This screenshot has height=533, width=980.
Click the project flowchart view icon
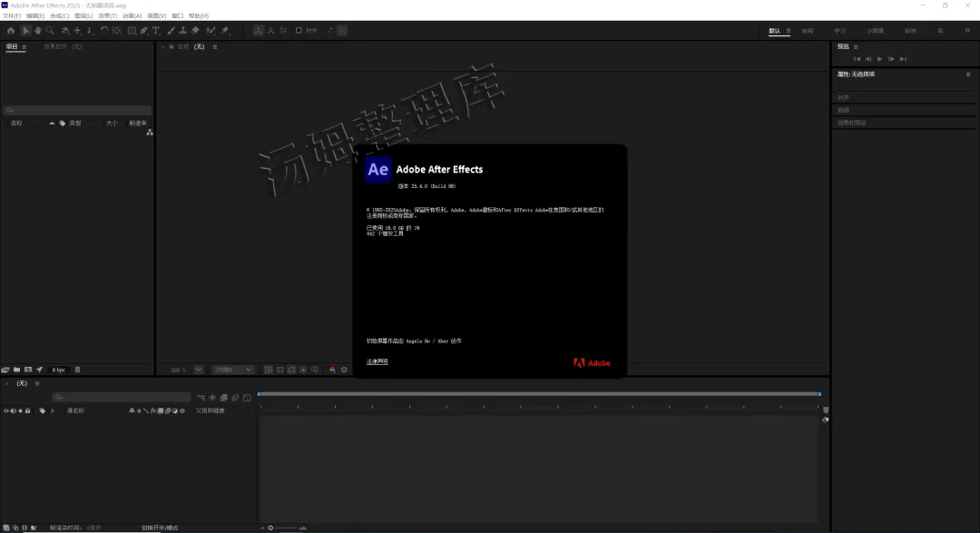click(150, 133)
